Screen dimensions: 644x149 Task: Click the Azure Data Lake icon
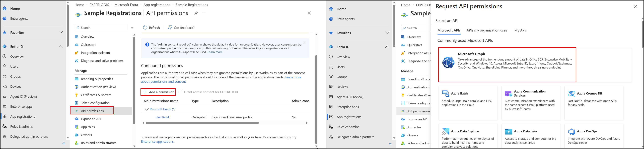coord(508,131)
